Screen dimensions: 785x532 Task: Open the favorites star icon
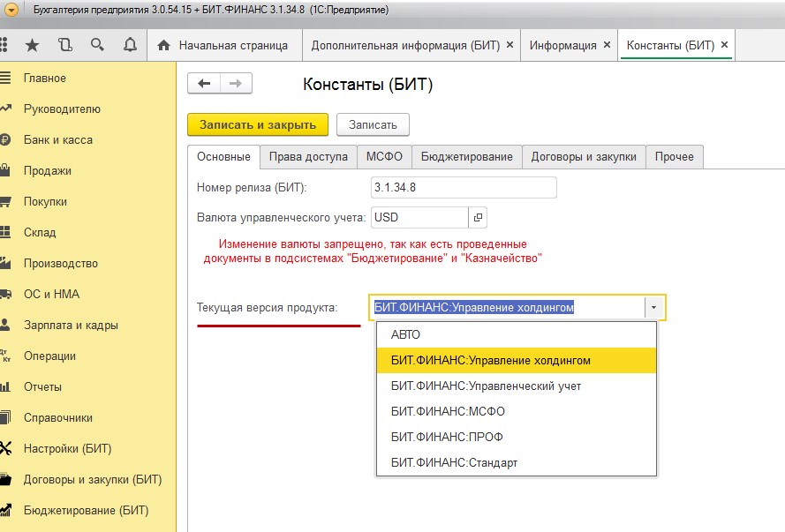tap(33, 45)
